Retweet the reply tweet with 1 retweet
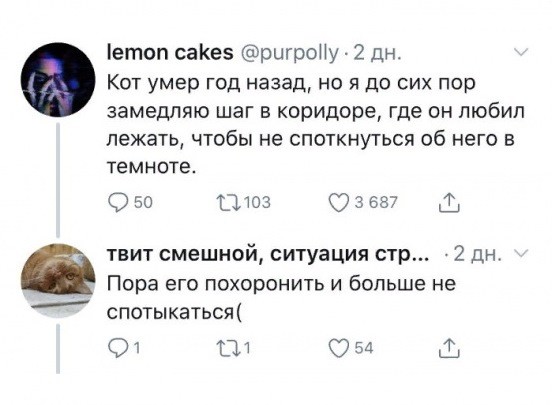552x405 pixels. pos(228,349)
